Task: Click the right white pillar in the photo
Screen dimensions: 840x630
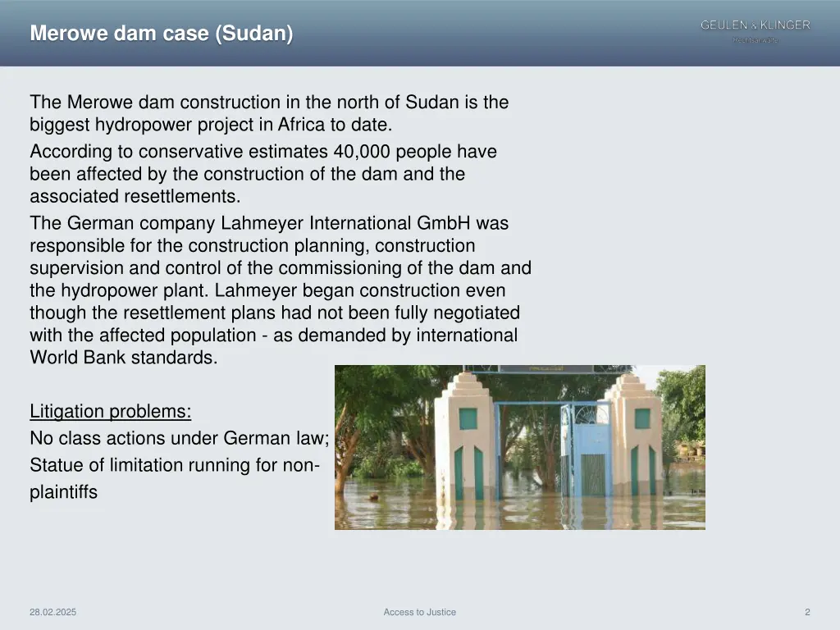Action: [x=632, y=439]
